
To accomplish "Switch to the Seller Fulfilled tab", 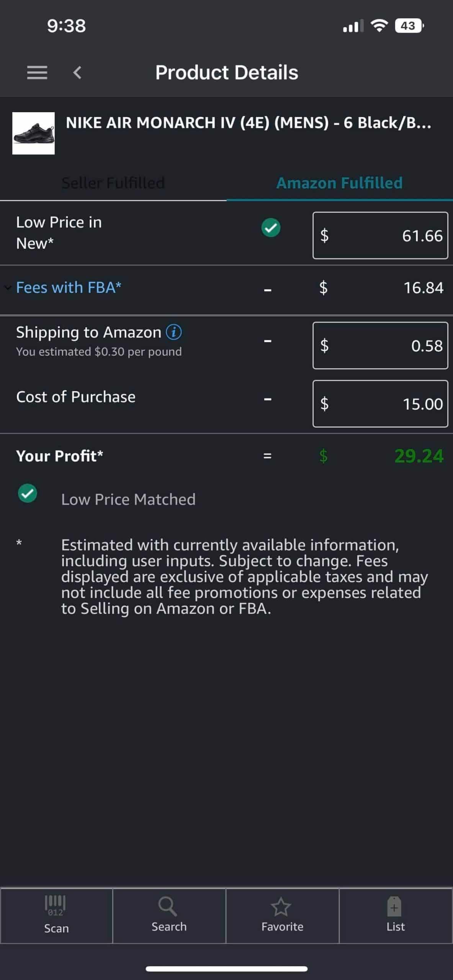I will coord(113,183).
